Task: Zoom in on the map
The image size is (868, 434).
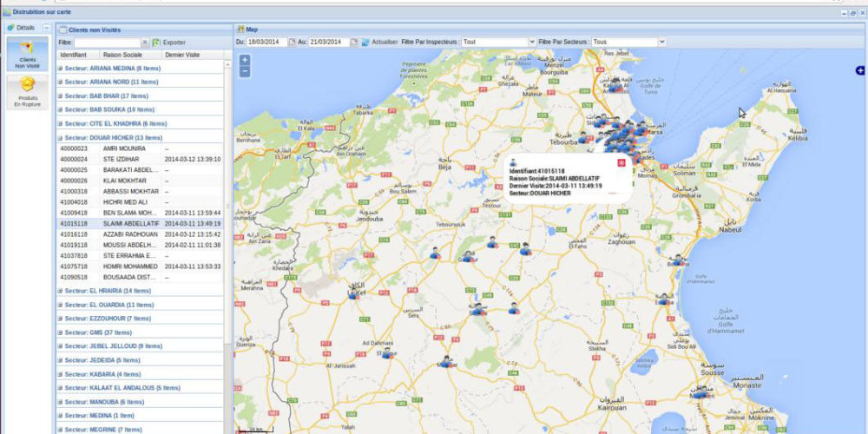Action: (245, 60)
